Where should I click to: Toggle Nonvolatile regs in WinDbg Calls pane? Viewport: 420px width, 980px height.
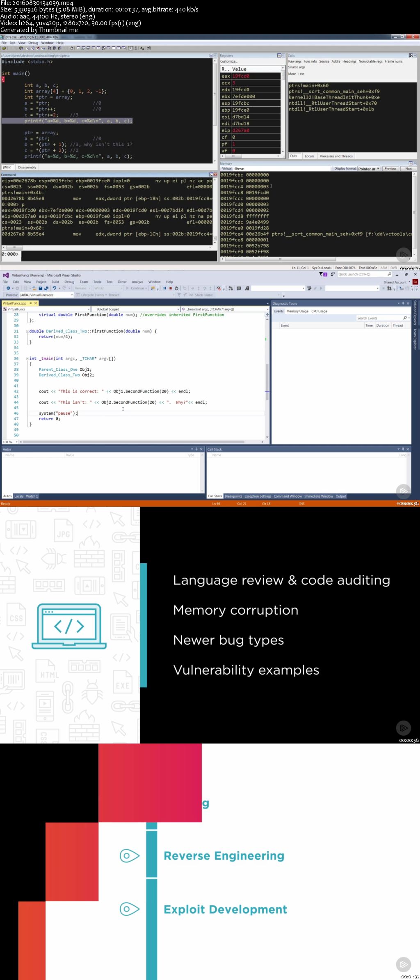click(370, 62)
